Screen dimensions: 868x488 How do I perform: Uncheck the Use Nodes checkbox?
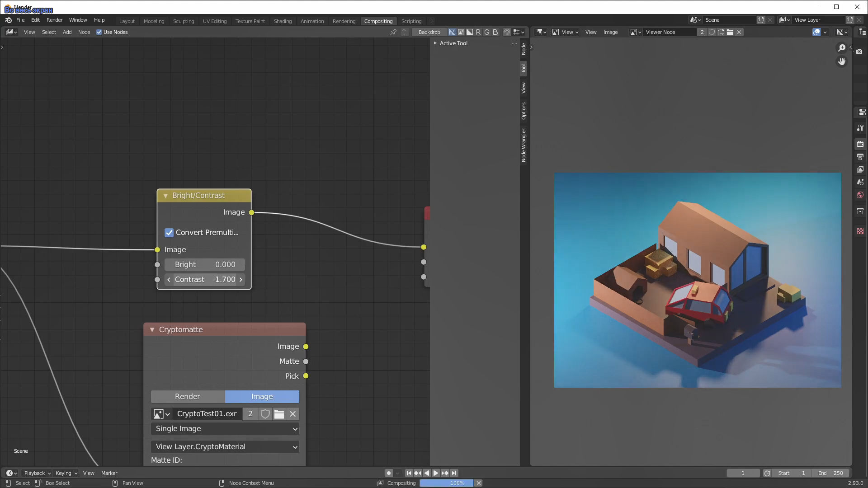99,32
